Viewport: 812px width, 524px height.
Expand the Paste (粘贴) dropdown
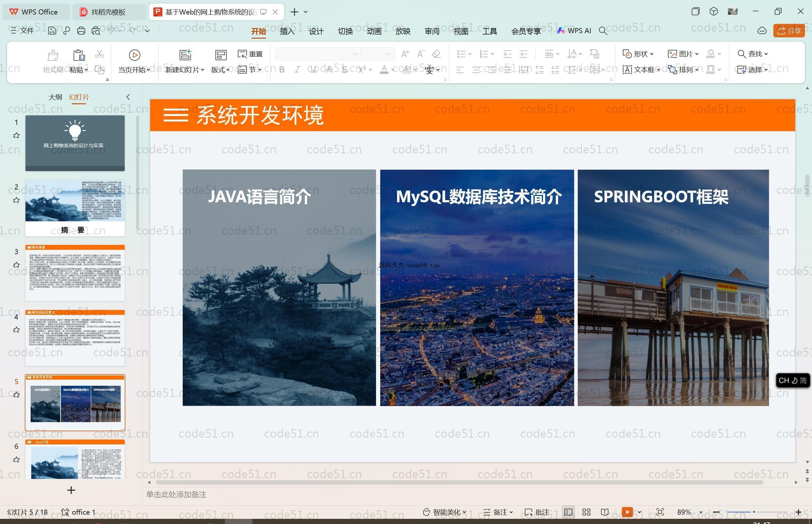pos(79,70)
